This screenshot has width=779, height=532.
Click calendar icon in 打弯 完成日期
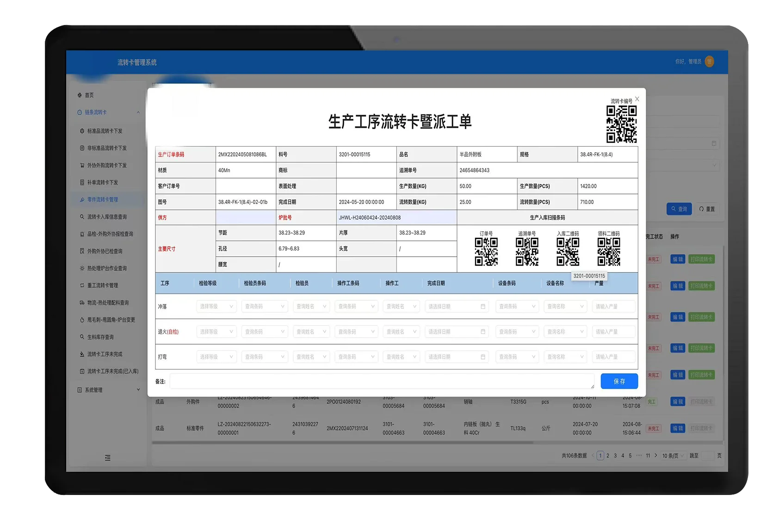pos(482,357)
